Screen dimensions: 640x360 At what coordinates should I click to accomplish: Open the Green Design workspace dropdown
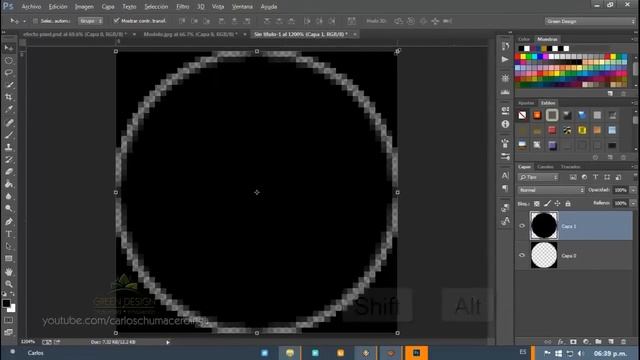point(590,21)
